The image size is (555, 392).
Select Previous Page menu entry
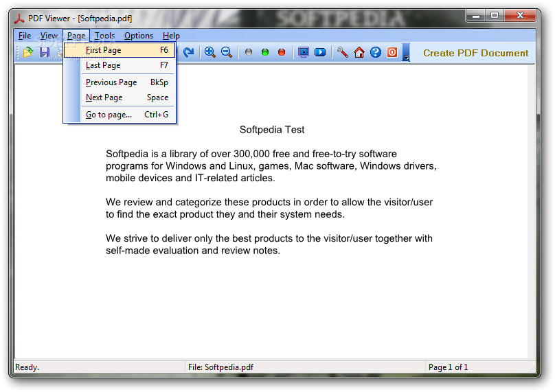click(x=120, y=82)
